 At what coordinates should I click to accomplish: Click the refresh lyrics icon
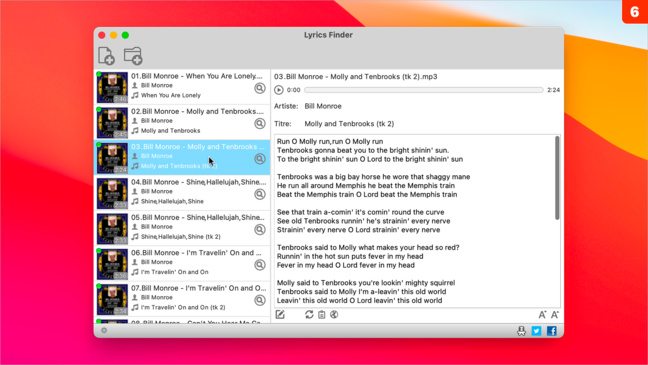click(309, 315)
